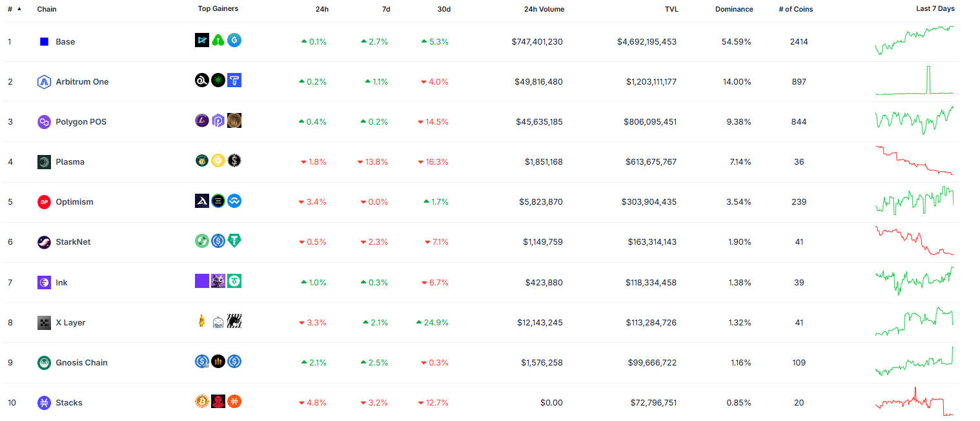Viewport: 980px width, 421px height.
Task: Sort by the # rank column arrow
Action: (x=19, y=9)
